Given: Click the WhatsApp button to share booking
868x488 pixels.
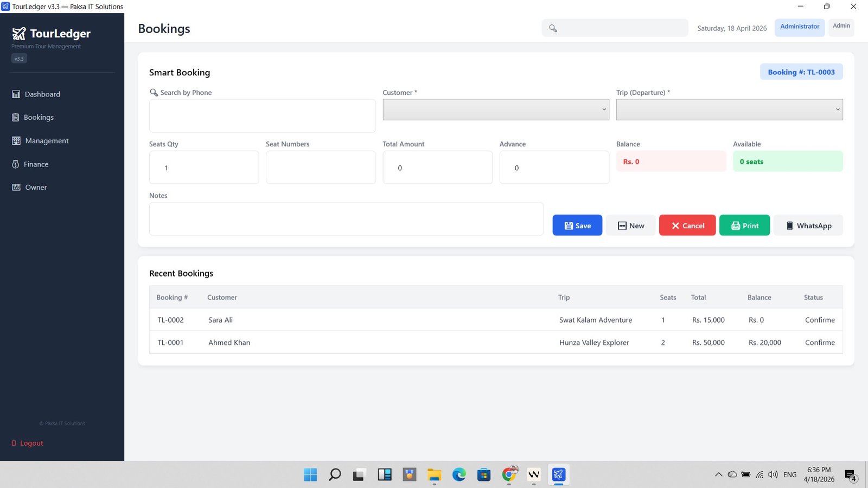Looking at the screenshot, I should (808, 225).
